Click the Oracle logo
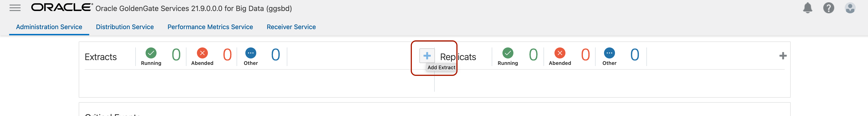The width and height of the screenshot is (868, 116). 62,7
